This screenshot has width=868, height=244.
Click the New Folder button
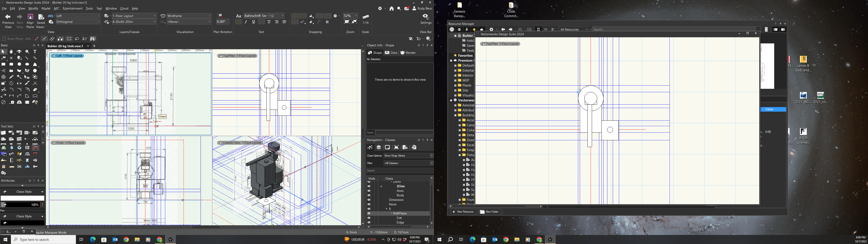pos(490,212)
